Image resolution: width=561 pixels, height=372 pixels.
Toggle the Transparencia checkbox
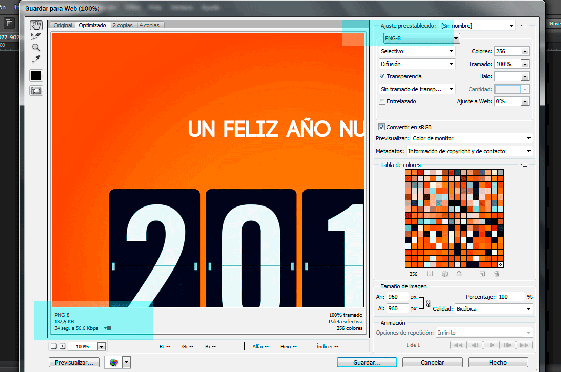coord(382,76)
